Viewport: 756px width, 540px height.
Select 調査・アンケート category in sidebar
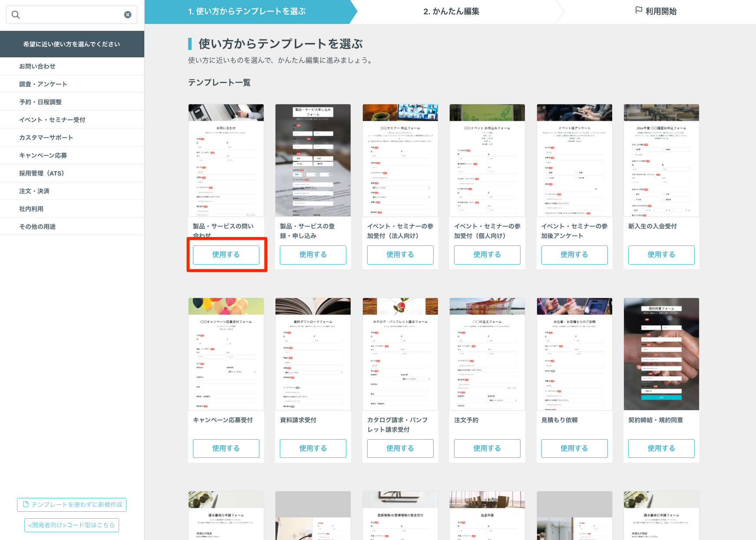point(43,84)
